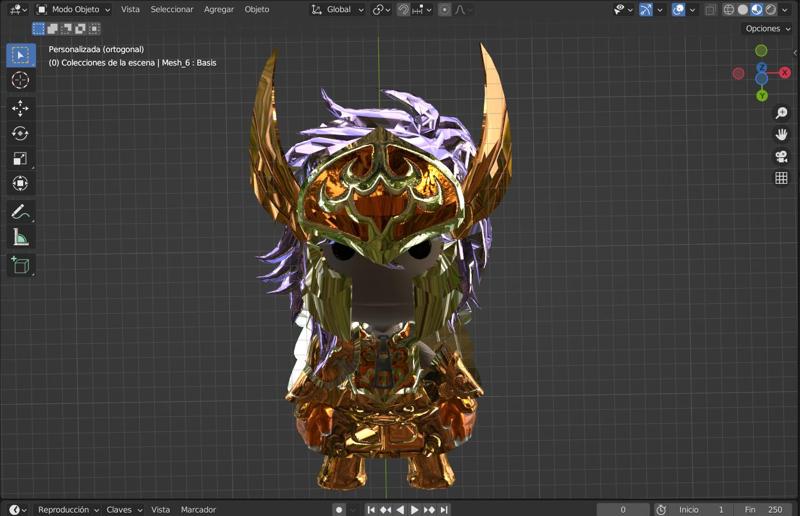The image size is (800, 516).
Task: Open shading options dropdown arrow
Action: pyautogui.click(x=785, y=9)
